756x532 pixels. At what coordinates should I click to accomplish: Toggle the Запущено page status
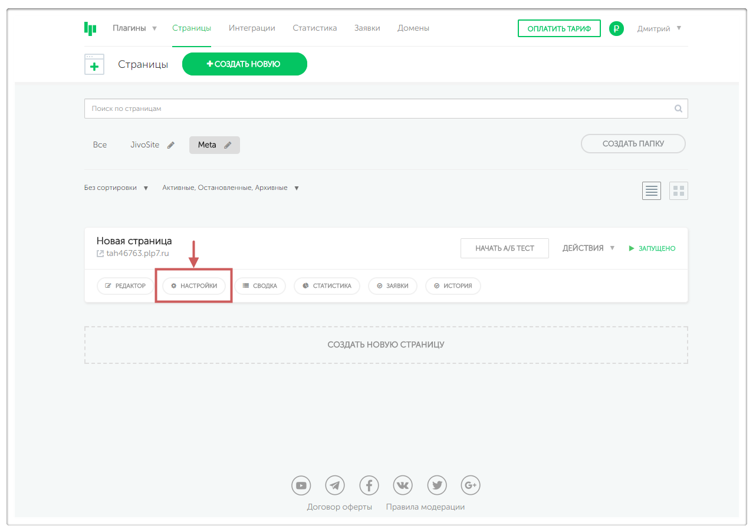point(652,248)
